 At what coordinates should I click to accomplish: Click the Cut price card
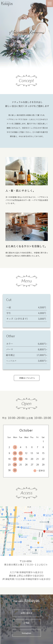pyautogui.click(x=27, y=311)
